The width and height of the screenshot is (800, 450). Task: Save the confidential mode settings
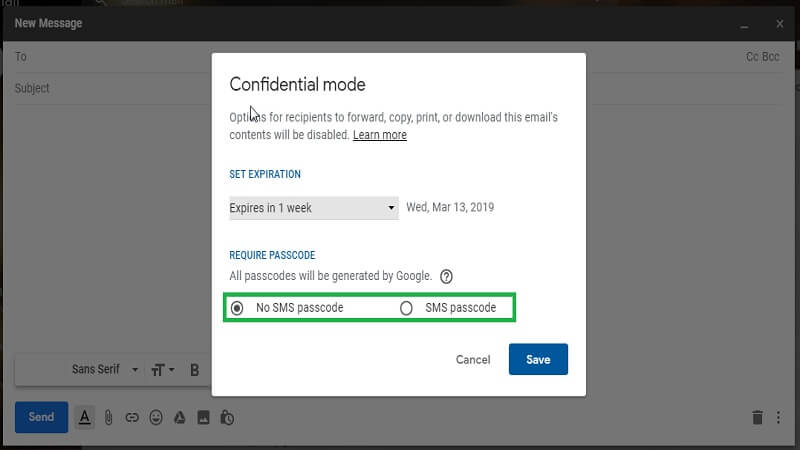click(538, 359)
